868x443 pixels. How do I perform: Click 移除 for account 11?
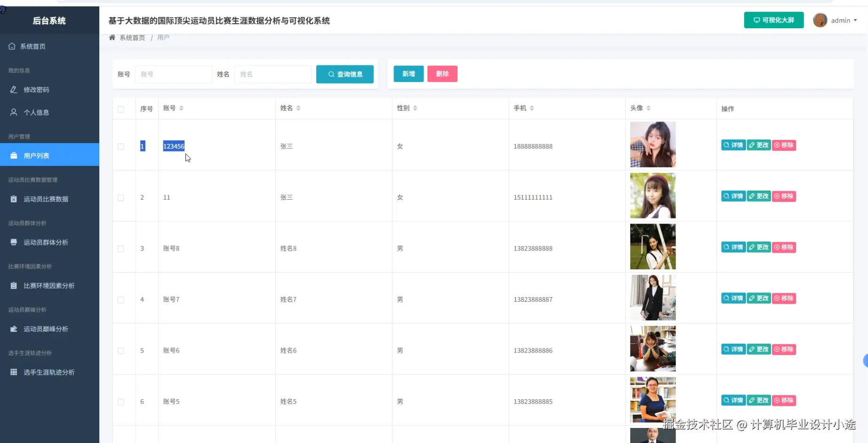[x=784, y=196]
